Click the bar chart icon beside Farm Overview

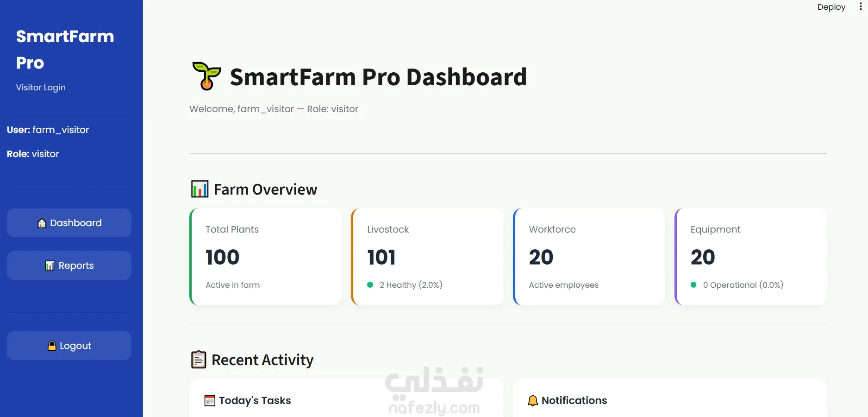(x=200, y=189)
